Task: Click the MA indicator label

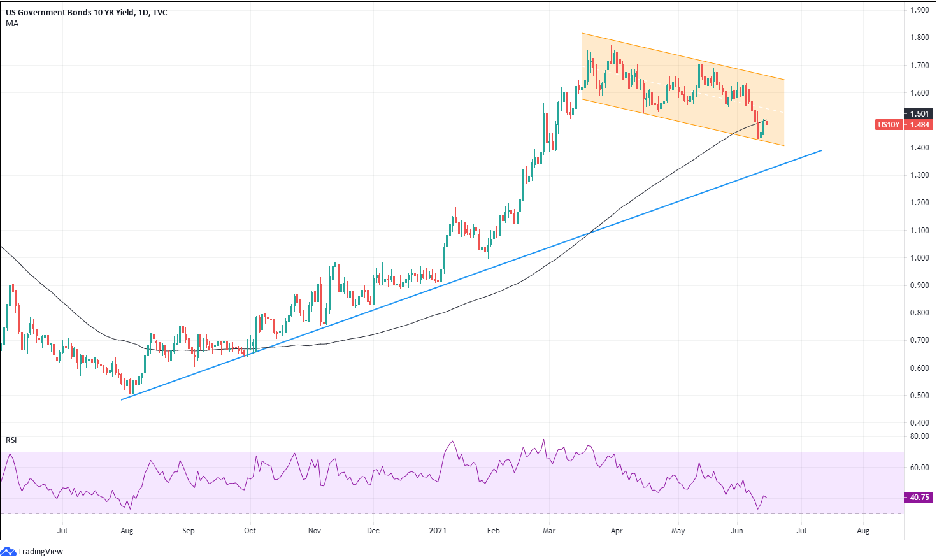Action: pyautogui.click(x=12, y=24)
